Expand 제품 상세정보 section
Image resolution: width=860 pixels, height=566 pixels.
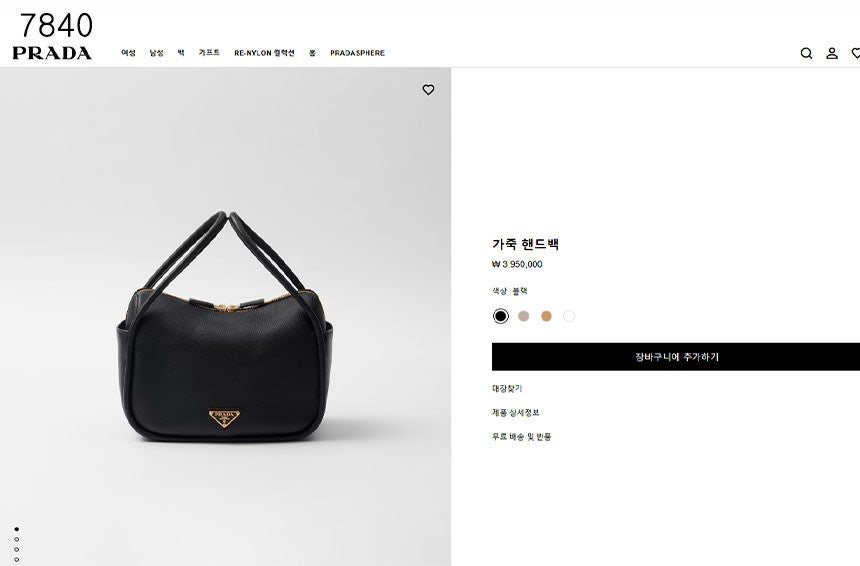click(x=516, y=412)
